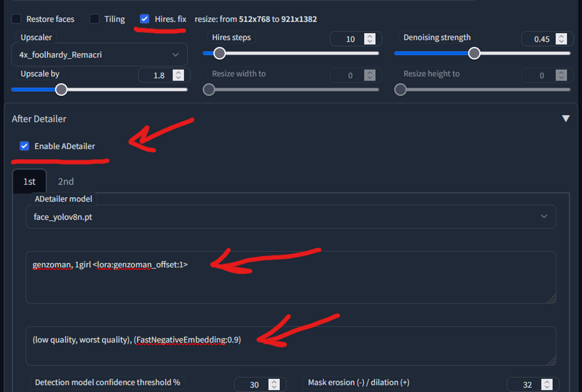
Task: Open the ADetailer model dropdown
Action: point(291,217)
